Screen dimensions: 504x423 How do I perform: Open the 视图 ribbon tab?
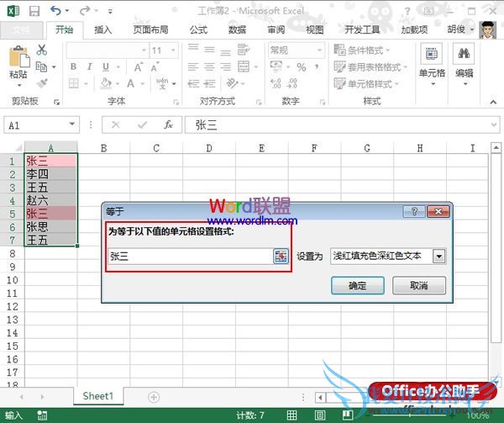(x=314, y=30)
